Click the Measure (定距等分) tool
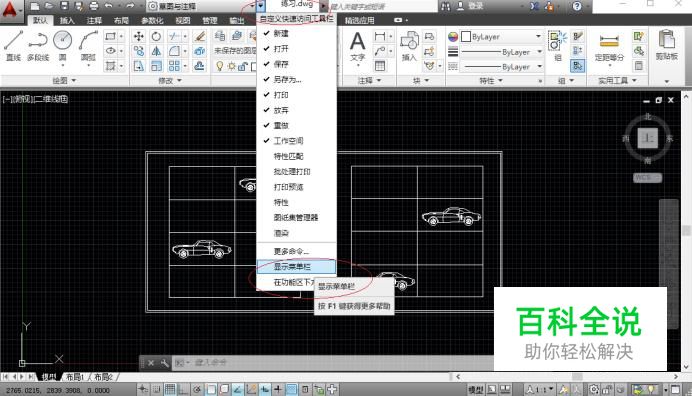 (609, 46)
